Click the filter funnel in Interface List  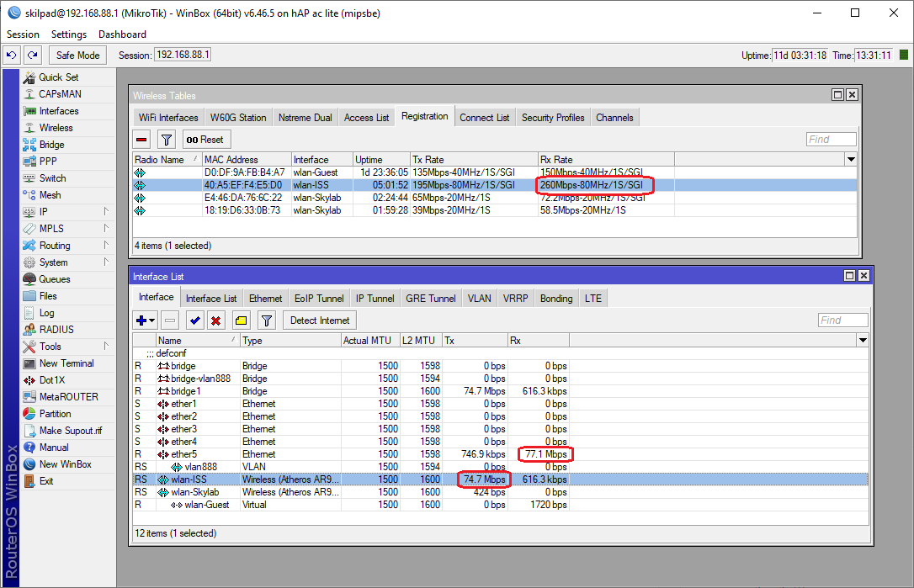pyautogui.click(x=267, y=320)
